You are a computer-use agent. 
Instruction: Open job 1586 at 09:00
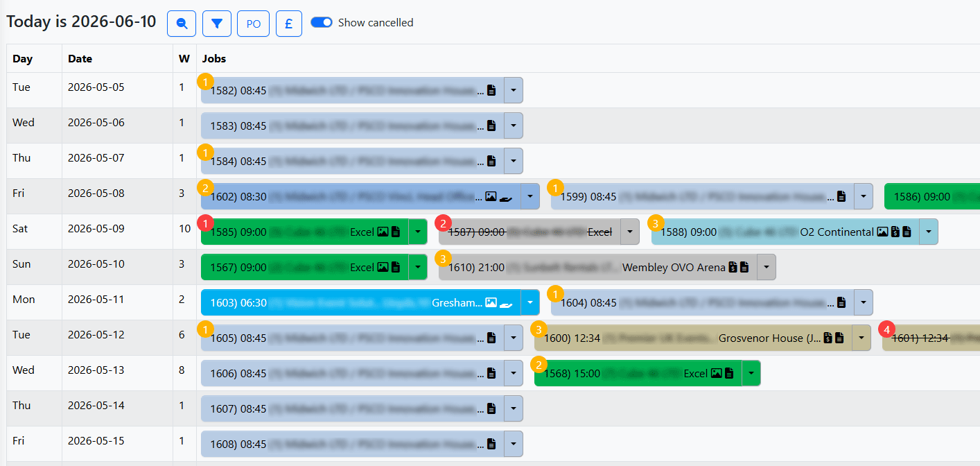pyautogui.click(x=932, y=196)
